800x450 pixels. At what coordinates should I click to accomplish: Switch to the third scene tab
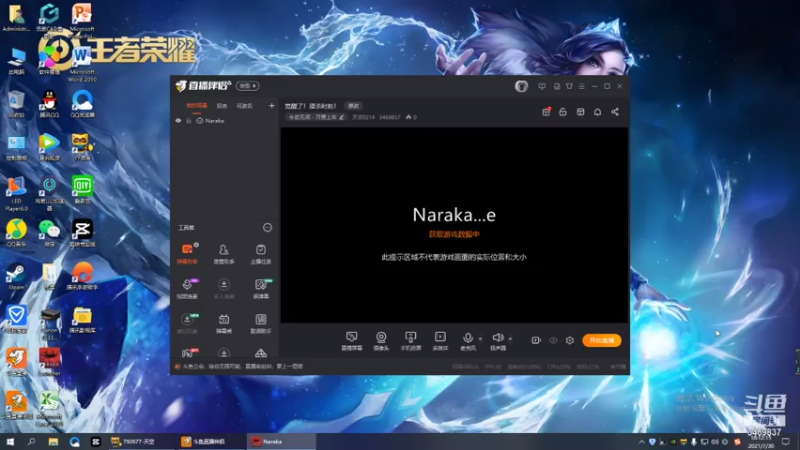tap(244, 106)
